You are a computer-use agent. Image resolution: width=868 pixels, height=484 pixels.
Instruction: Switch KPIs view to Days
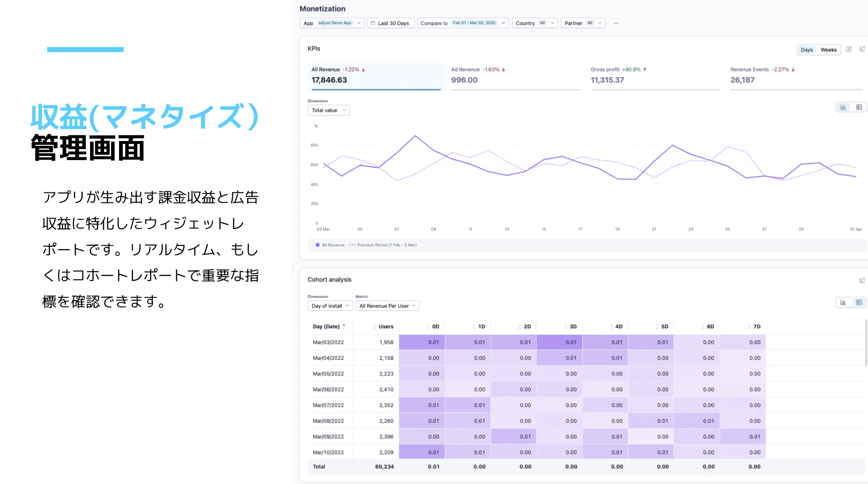(x=807, y=50)
